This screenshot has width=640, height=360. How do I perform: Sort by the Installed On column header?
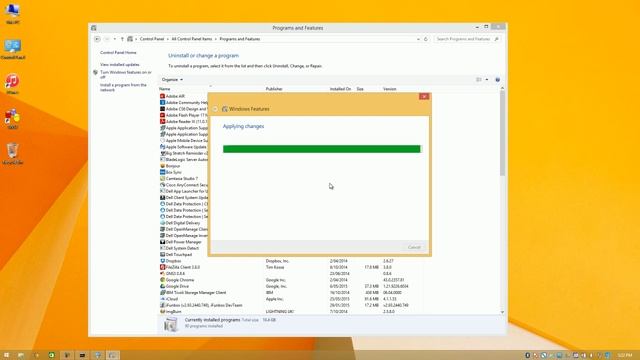tap(340, 89)
